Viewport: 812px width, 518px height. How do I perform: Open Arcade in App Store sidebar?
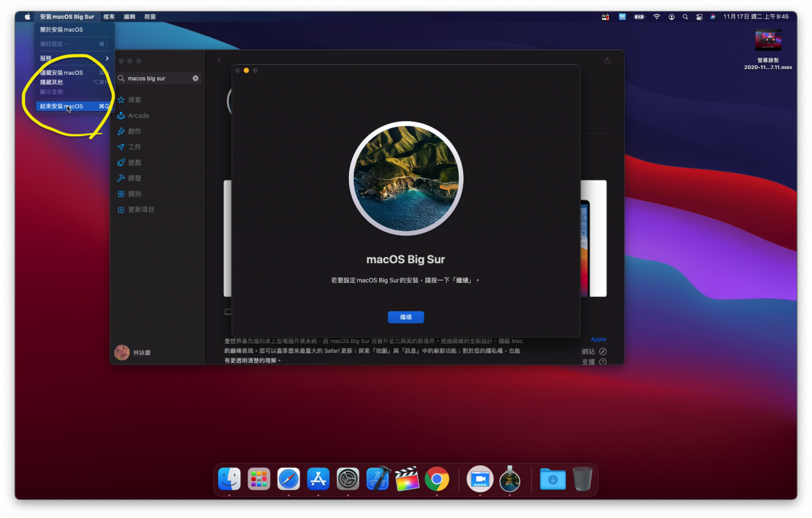[133, 116]
